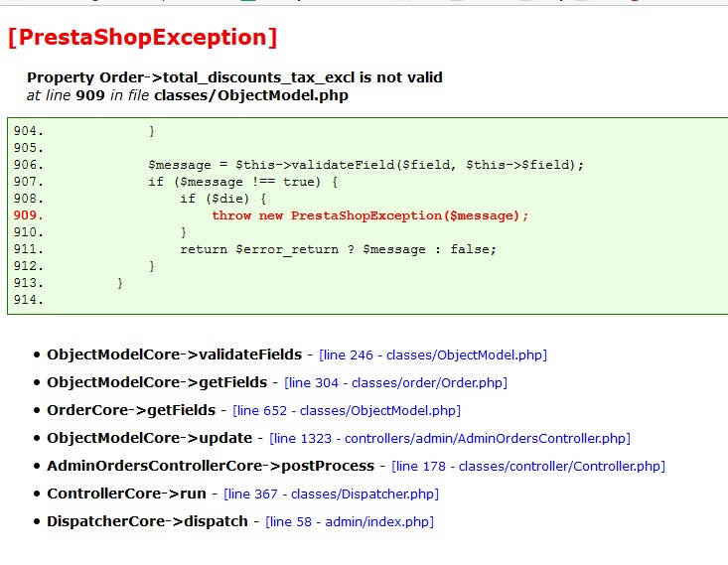Click ObjectModelCore->update stack entry

[x=150, y=438]
